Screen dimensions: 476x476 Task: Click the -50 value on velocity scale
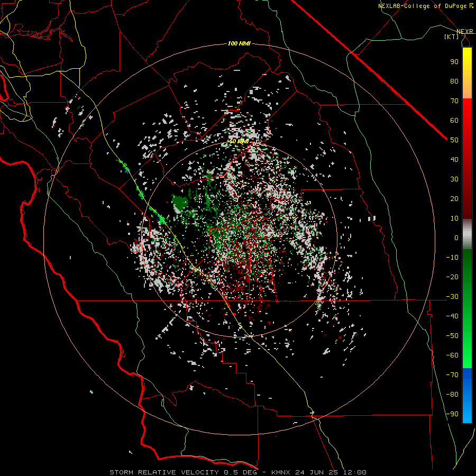(452, 336)
